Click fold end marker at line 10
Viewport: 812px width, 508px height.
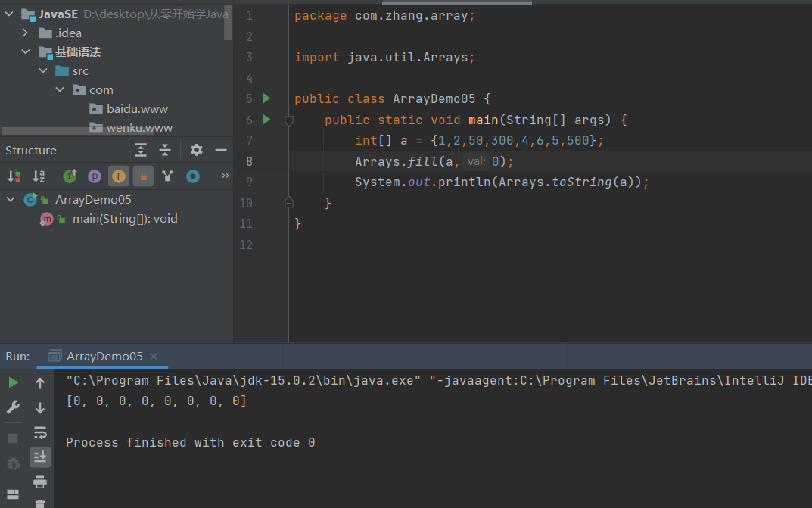pyautogui.click(x=289, y=202)
